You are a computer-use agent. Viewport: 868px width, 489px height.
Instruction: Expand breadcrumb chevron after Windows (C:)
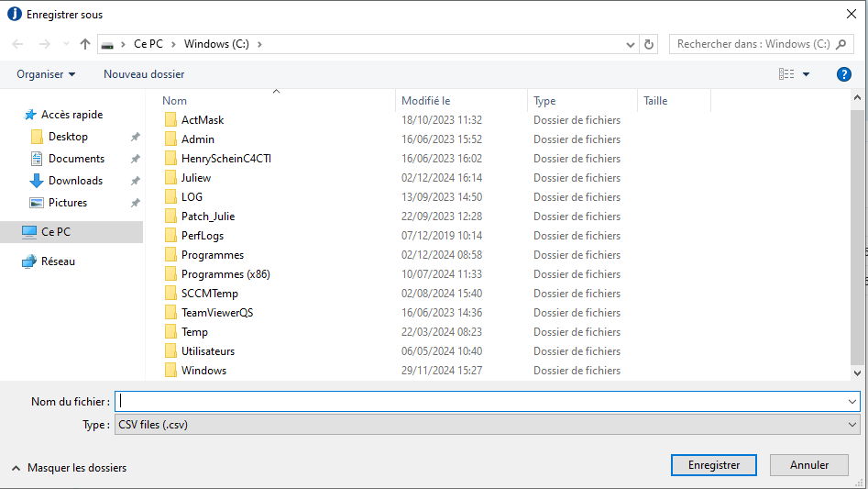click(x=259, y=44)
